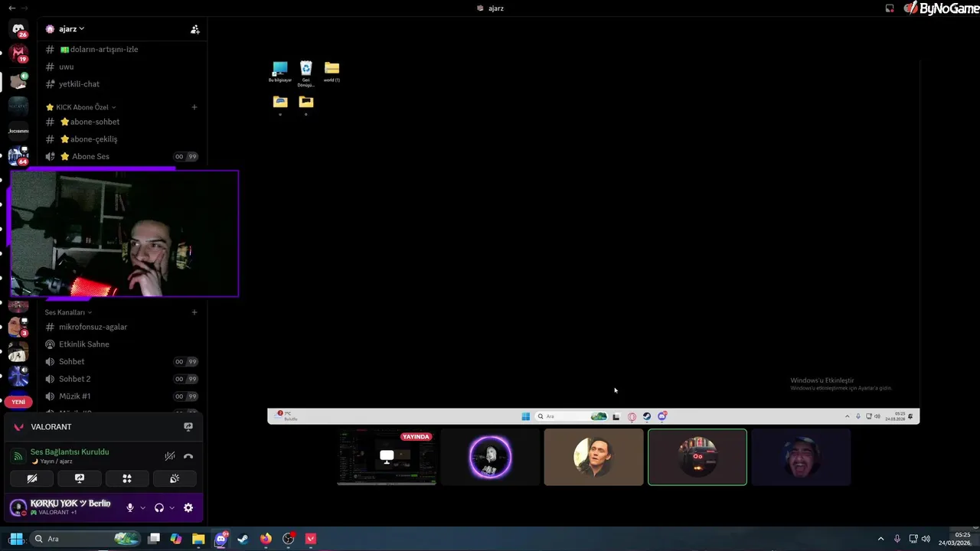Screen dimensions: 980x551
Task: Toggle noise suppression icon
Action: click(x=170, y=456)
